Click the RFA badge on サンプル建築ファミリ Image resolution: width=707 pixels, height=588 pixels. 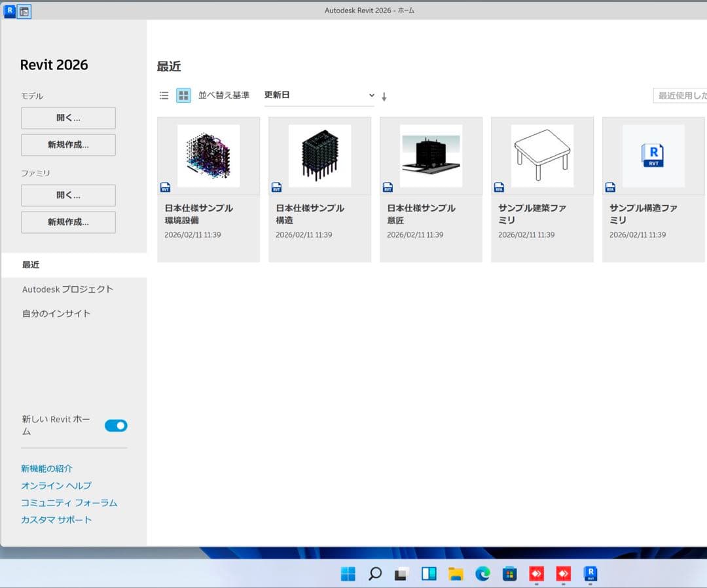tap(499, 185)
